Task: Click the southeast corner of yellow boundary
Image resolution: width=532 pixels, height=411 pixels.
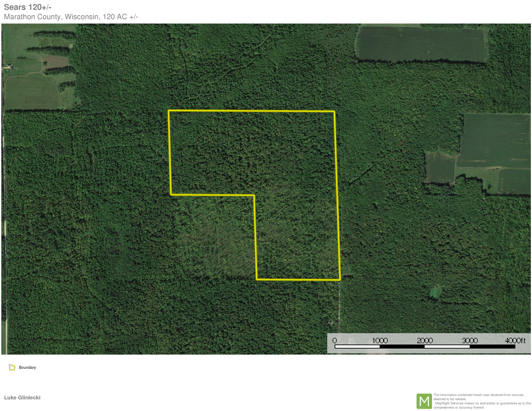Action: 340,280
